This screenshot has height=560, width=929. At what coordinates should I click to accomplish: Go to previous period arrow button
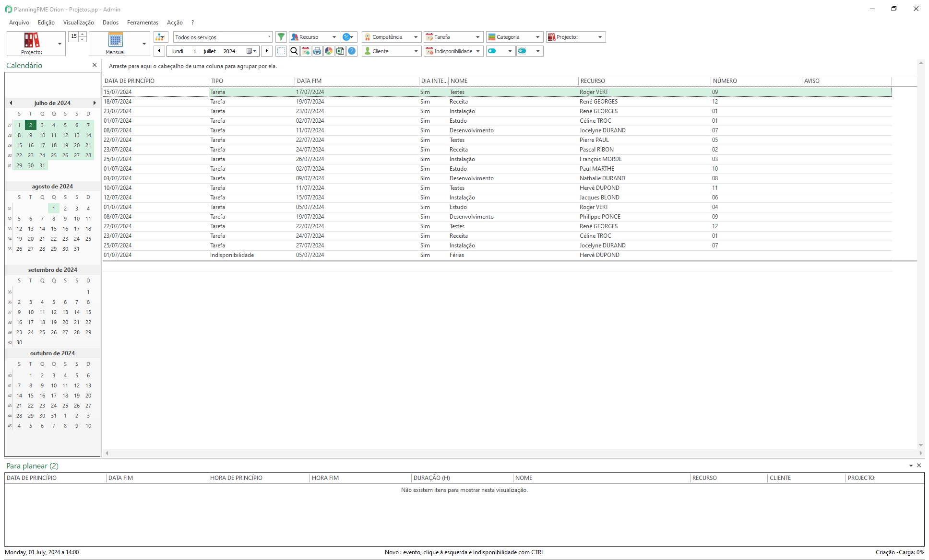click(x=159, y=51)
